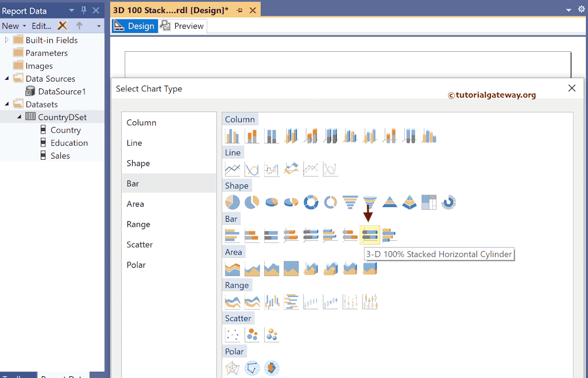Screen dimensions: 588x378
Task: Collapse the Data Sources node
Action: 7,78
